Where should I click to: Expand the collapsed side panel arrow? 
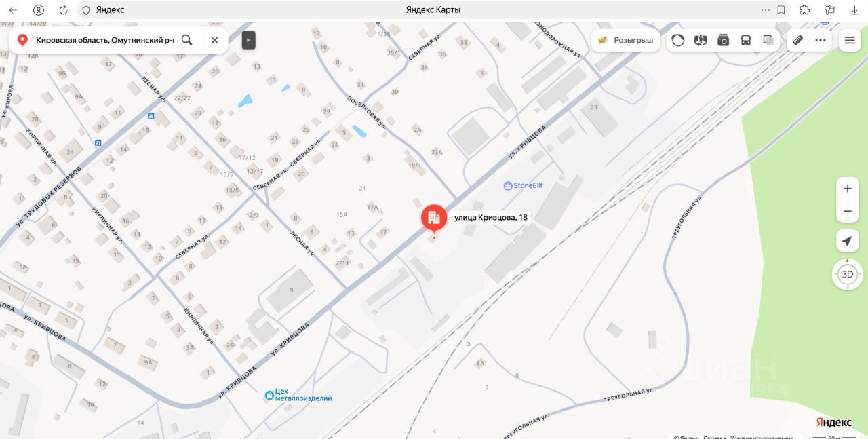point(248,40)
